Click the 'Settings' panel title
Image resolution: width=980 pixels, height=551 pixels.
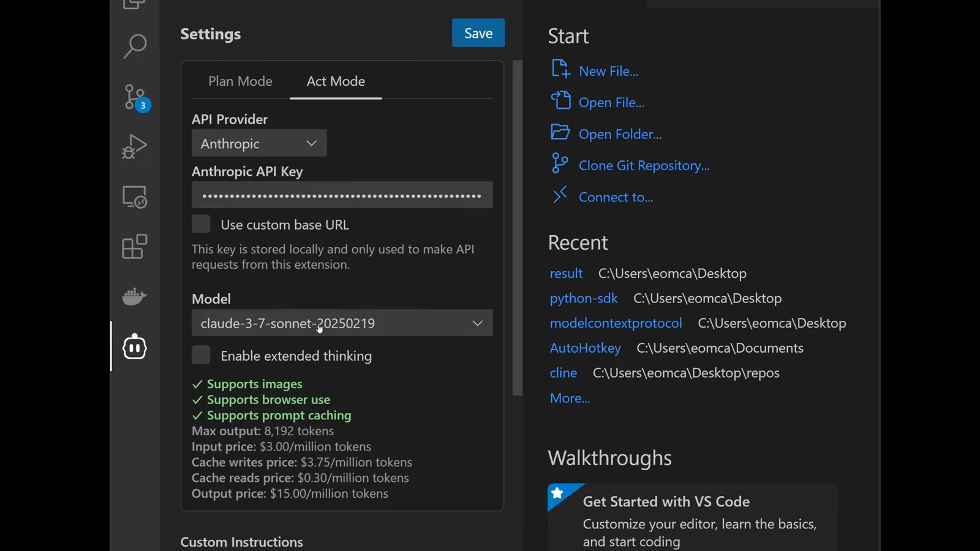pos(211,34)
